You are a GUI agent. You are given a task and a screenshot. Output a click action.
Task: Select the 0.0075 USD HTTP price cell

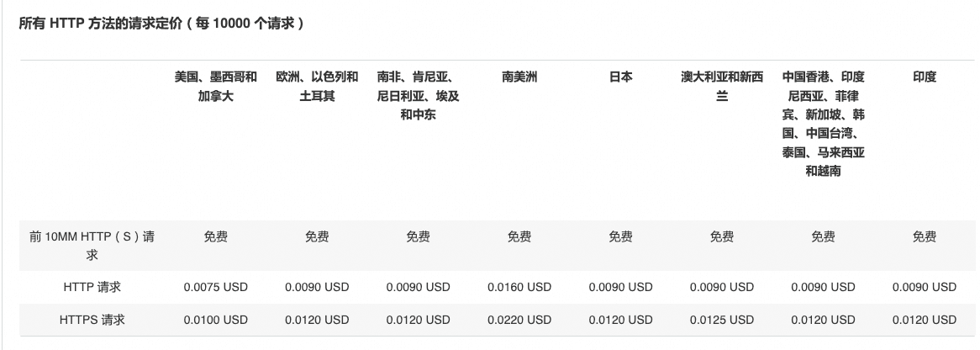[216, 287]
